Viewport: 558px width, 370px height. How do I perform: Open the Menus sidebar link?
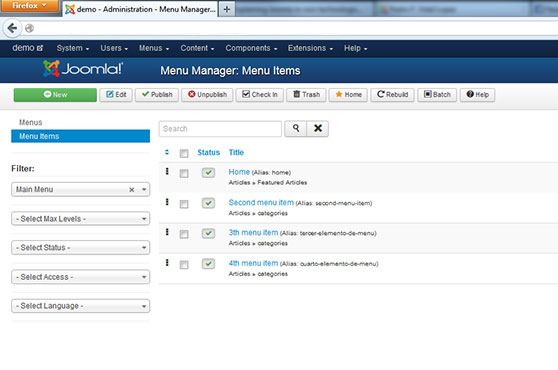pos(31,122)
